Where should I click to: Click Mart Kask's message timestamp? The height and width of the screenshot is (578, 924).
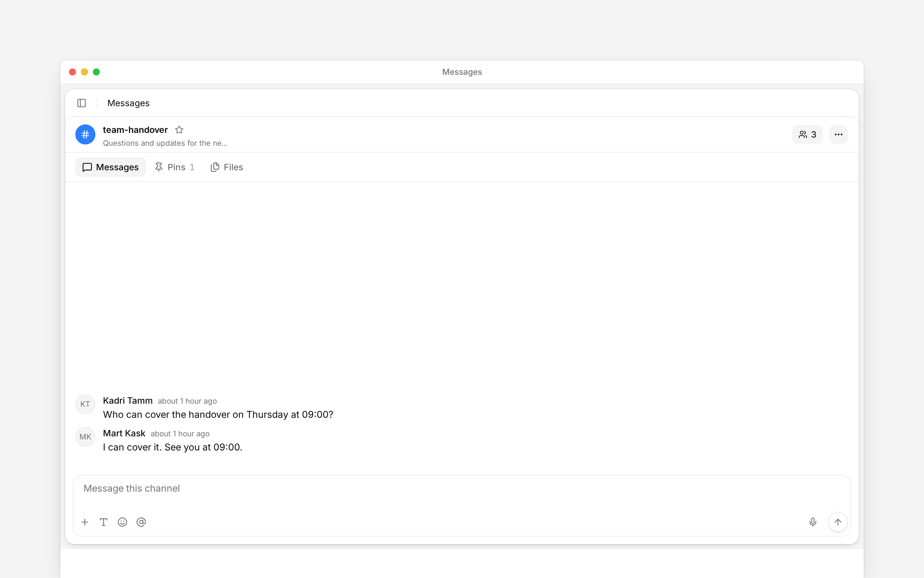(180, 434)
